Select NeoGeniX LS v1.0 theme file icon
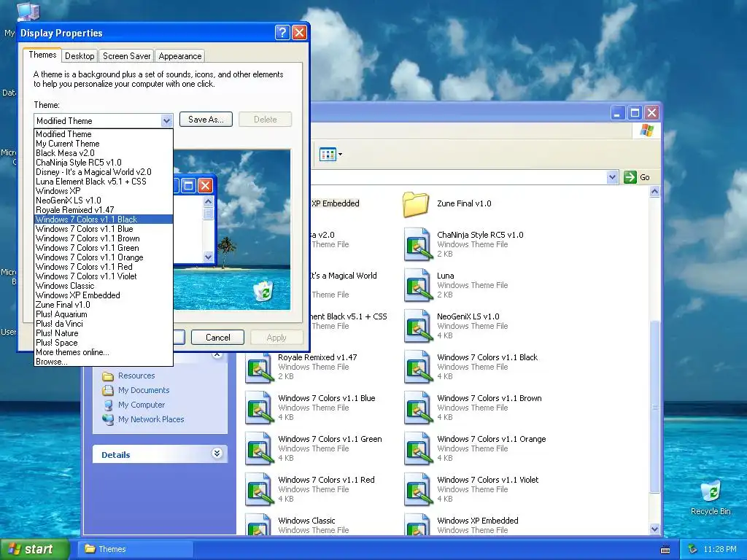Viewport: 747px width, 560px height. coord(417,326)
